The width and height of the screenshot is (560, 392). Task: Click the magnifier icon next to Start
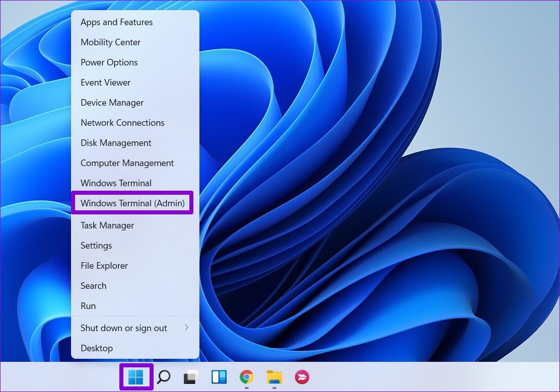click(164, 377)
